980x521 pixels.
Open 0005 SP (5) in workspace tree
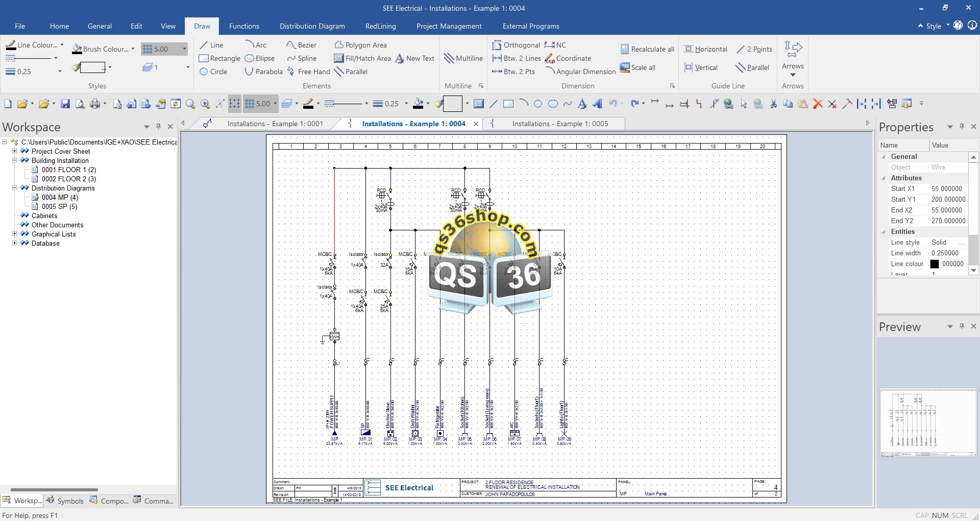pos(59,206)
